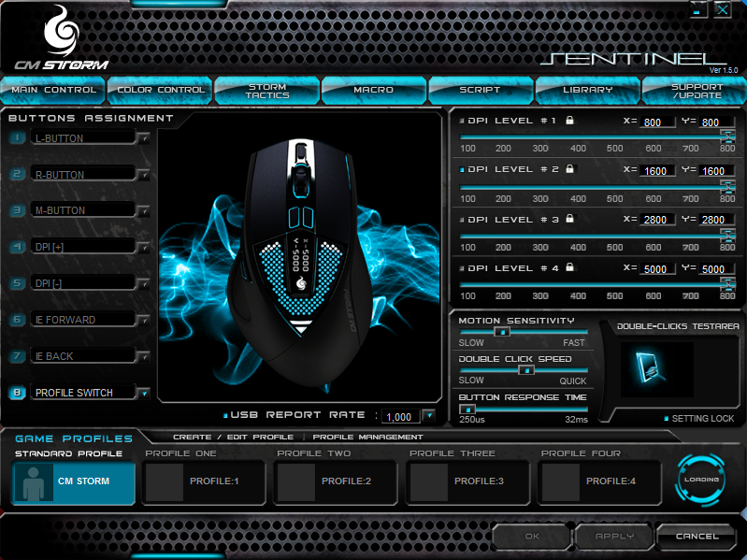
Task: Open the R-BUTTON assignment dropdown
Action: click(x=143, y=175)
